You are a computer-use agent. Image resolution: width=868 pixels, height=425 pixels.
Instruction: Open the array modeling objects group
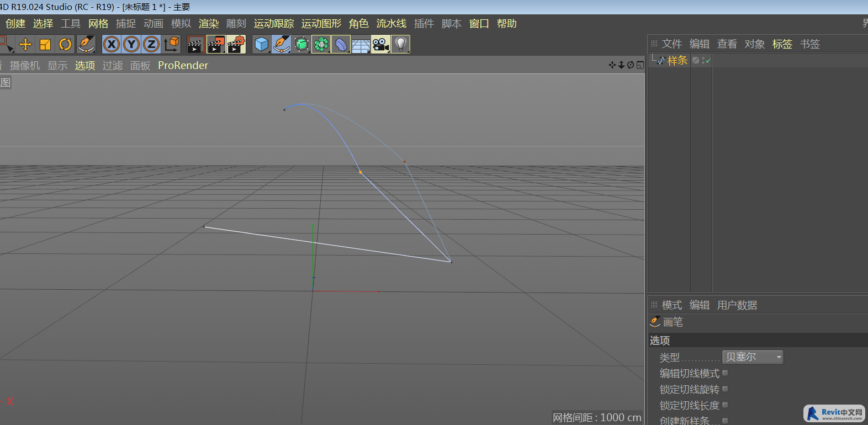point(321,44)
